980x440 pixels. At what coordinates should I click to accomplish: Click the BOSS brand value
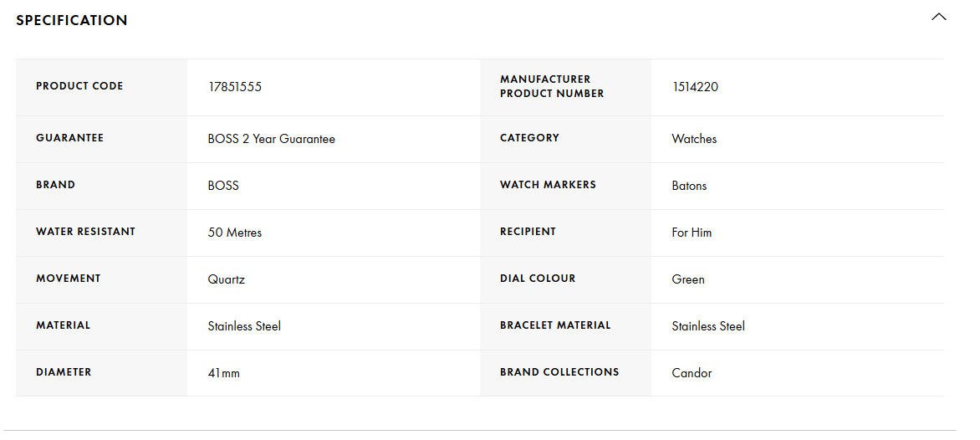[223, 186]
